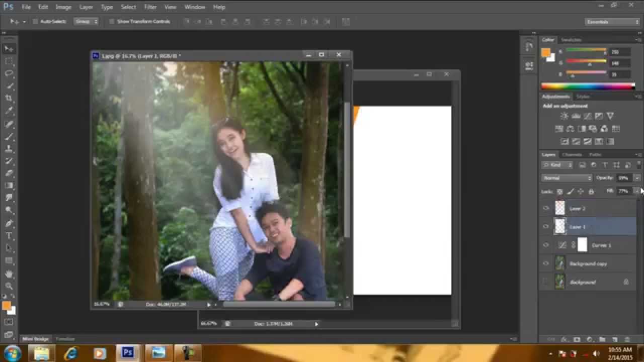Open the document info arrow in status bar
Viewport: 644px width, 362px height.
click(x=209, y=304)
